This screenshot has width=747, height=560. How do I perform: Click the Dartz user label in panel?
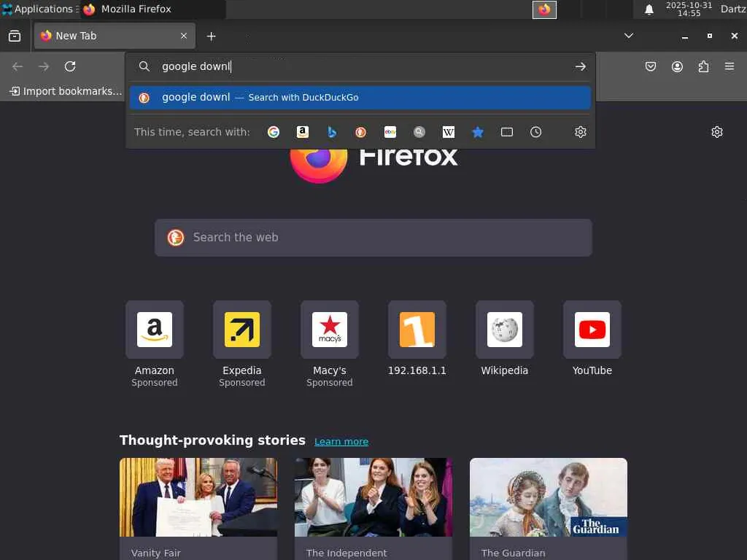[733, 9]
